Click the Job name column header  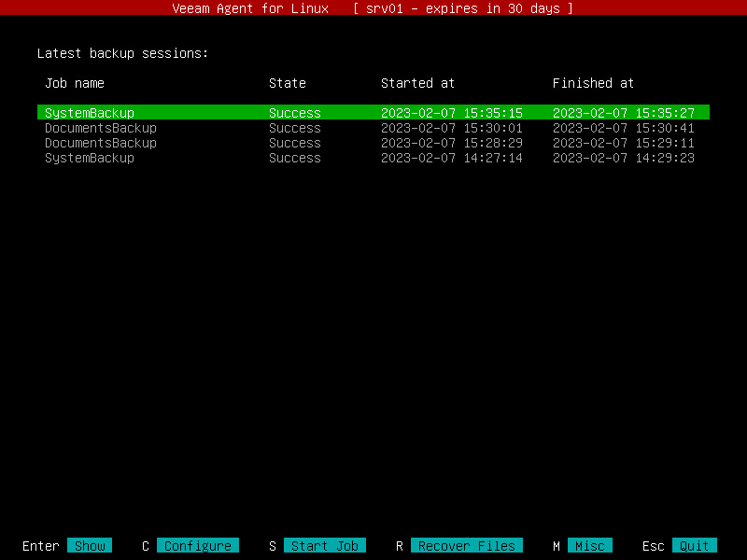pyautogui.click(x=75, y=83)
